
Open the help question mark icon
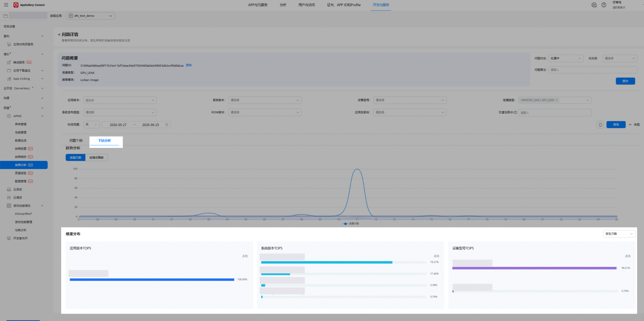pyautogui.click(x=604, y=5)
